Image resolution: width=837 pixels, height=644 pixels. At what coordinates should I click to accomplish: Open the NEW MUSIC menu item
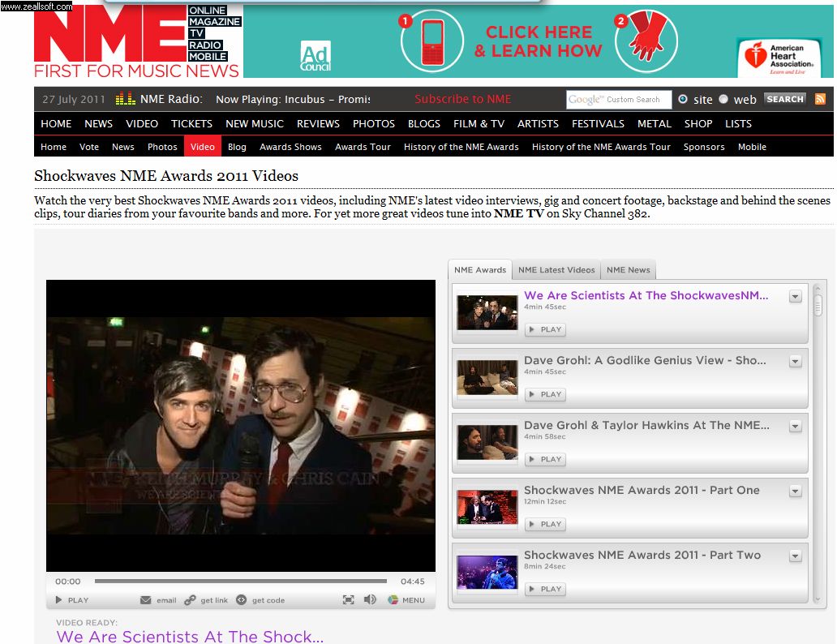255,124
